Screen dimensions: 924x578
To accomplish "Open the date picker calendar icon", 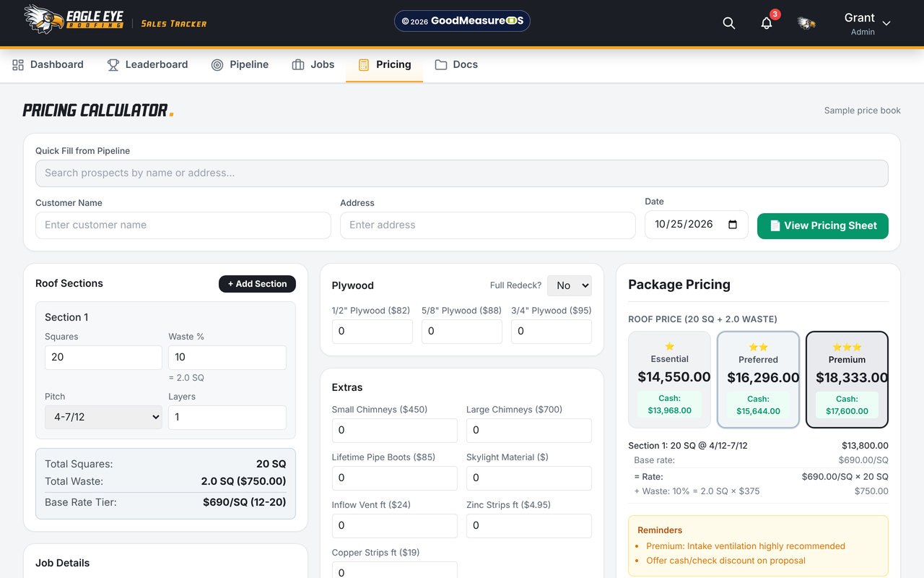I will (x=733, y=225).
